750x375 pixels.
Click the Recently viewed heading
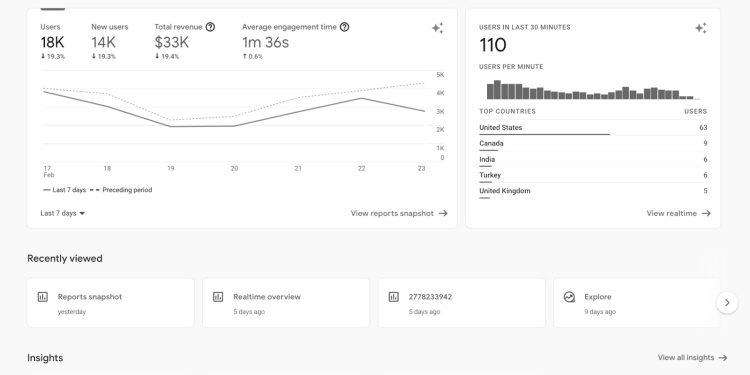(x=65, y=259)
